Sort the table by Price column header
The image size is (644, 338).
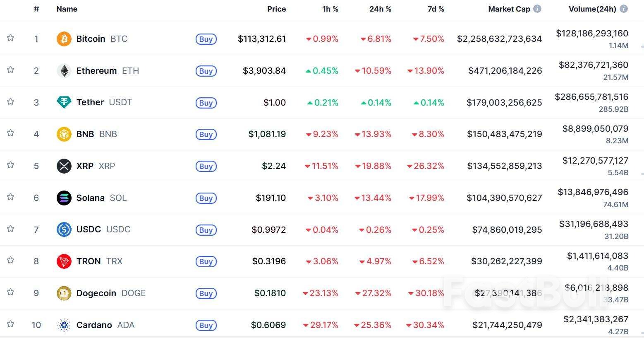click(276, 9)
